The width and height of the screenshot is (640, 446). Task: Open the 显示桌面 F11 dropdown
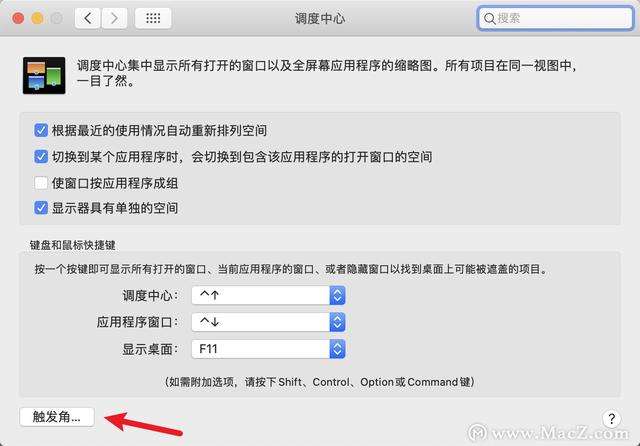[x=268, y=349]
